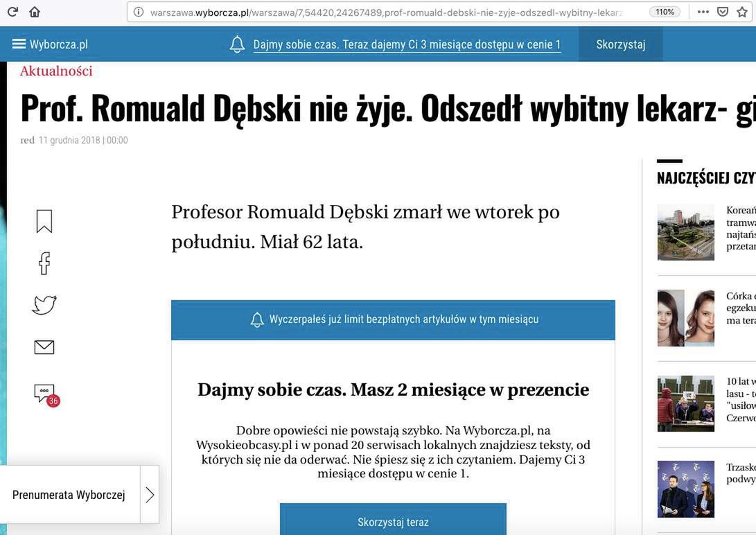Viewport: 756px width, 535px height.
Task: Bookmark this page with the star icon
Action: (742, 12)
